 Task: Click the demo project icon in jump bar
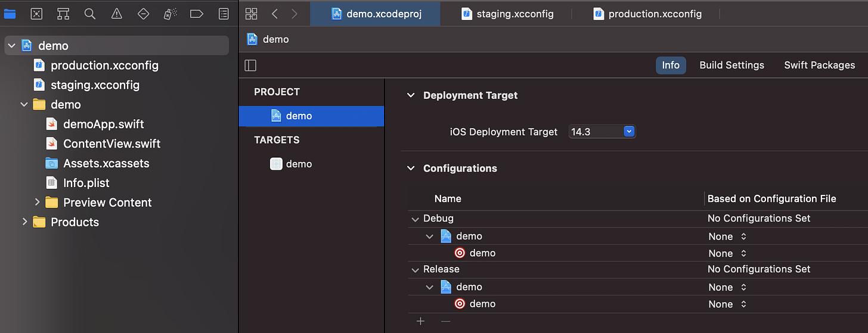point(252,39)
